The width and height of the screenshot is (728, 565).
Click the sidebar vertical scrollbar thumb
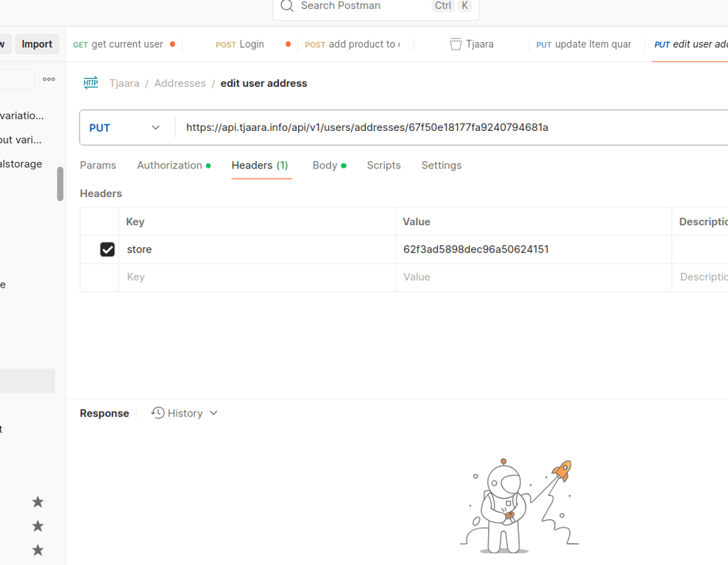click(60, 184)
